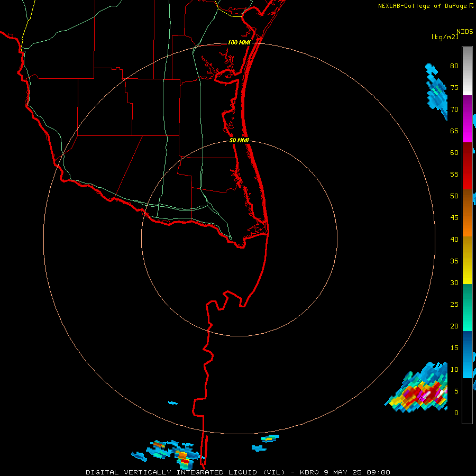Click the 25 value on the color scale

454,305
